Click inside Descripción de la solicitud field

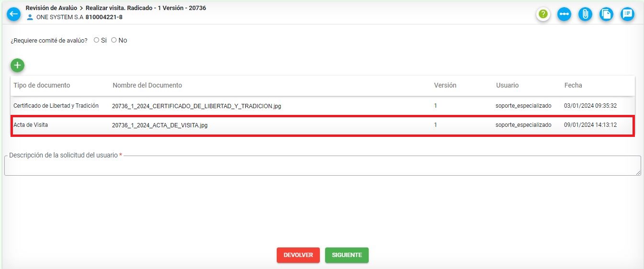[322, 166]
